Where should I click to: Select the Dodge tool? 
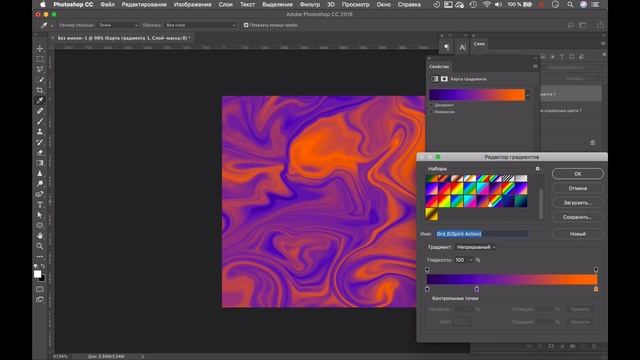pyautogui.click(x=40, y=184)
